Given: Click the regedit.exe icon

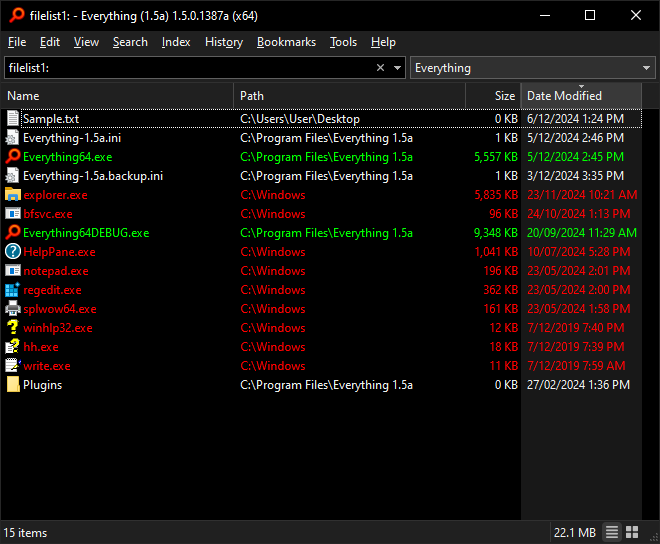Looking at the screenshot, I should tap(13, 290).
